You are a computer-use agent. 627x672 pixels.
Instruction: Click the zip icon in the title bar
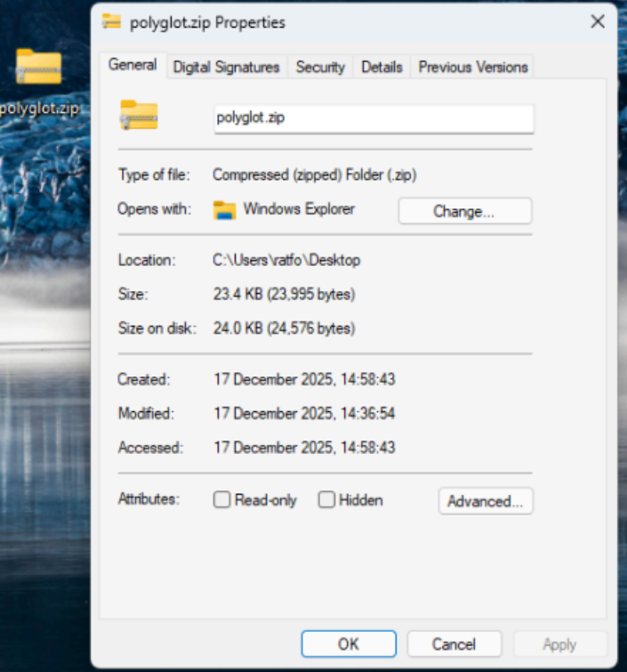click(x=112, y=21)
